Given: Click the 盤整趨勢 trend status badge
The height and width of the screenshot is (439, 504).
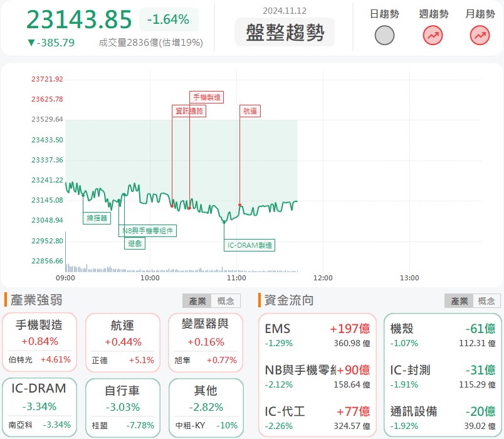Looking at the screenshot, I should tap(285, 32).
